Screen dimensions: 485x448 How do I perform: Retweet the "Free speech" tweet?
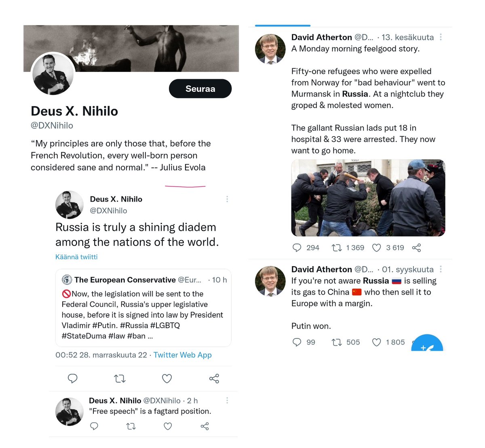(131, 426)
